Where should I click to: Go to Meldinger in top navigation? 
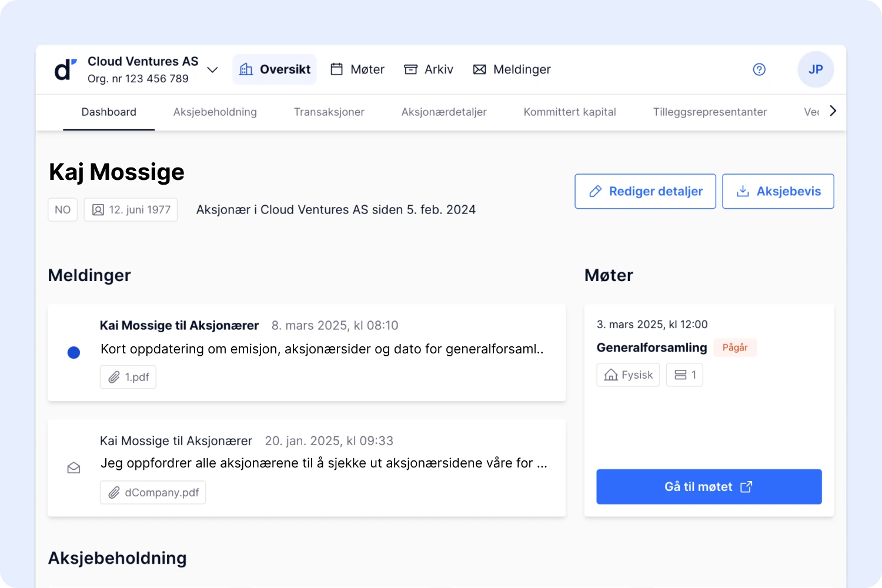coord(512,69)
